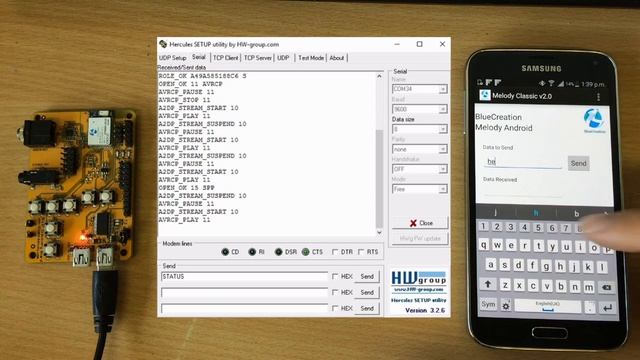Switch to the TCP Client tab
This screenshot has width=640, height=360.
tap(225, 58)
